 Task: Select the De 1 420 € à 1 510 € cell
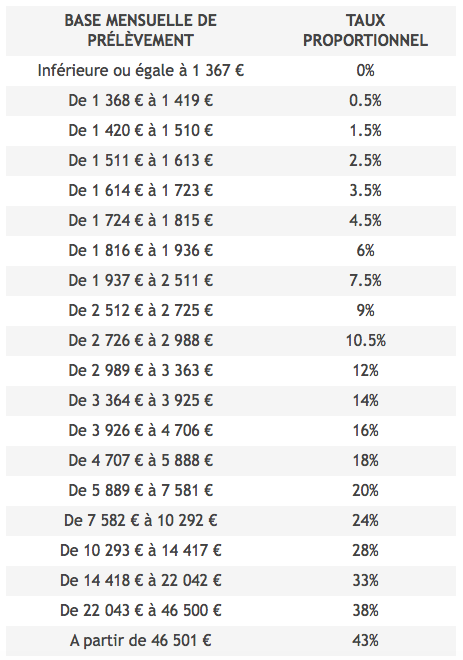(141, 130)
